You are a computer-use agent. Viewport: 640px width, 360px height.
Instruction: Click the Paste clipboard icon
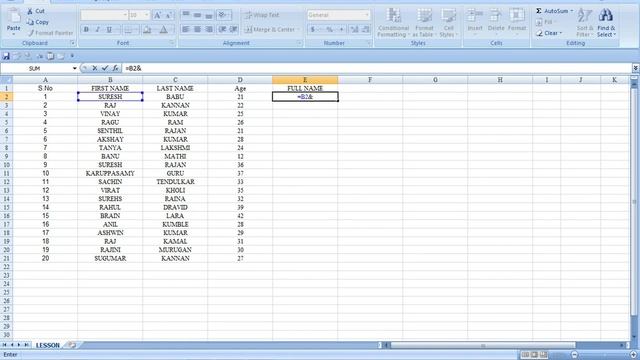[13, 16]
